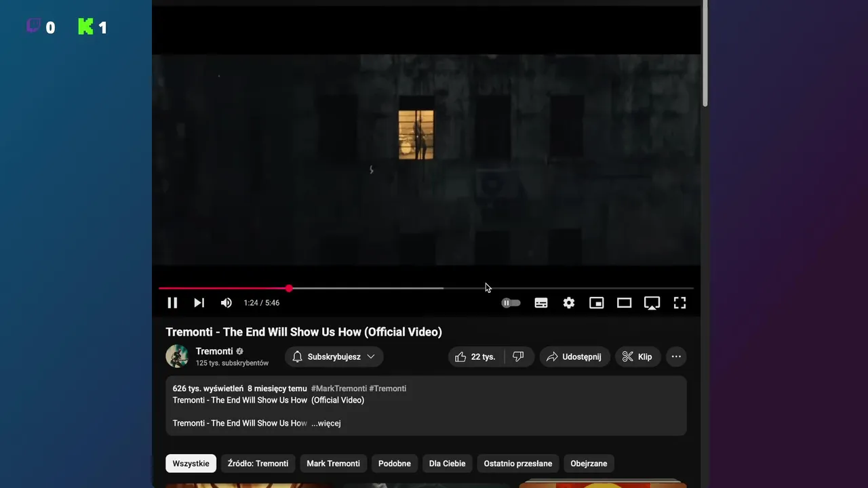Click '626 tys. wyświetleń' view count
This screenshot has height=488, width=868.
pos(208,388)
